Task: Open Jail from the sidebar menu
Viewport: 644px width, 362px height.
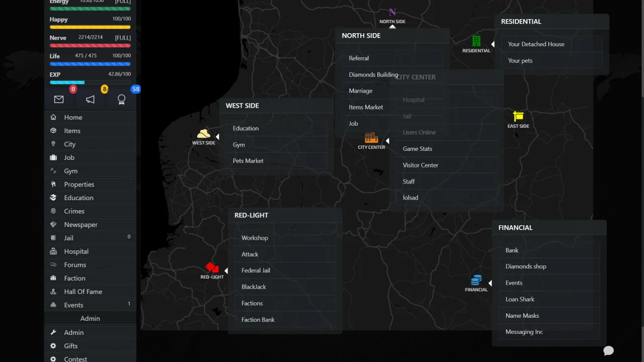Action: (90, 238)
